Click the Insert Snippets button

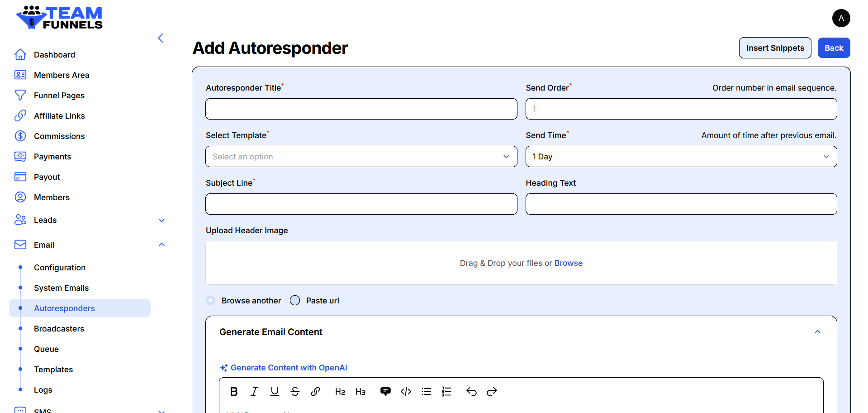[x=775, y=48]
